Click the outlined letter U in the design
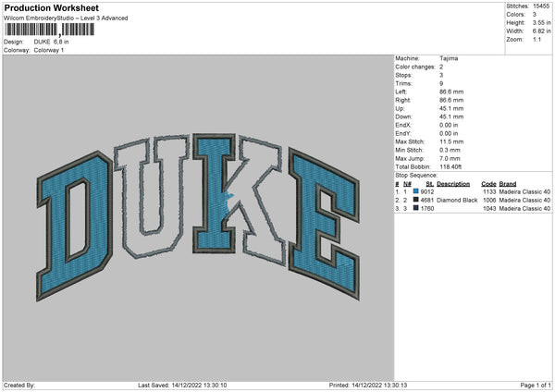 pyautogui.click(x=153, y=195)
